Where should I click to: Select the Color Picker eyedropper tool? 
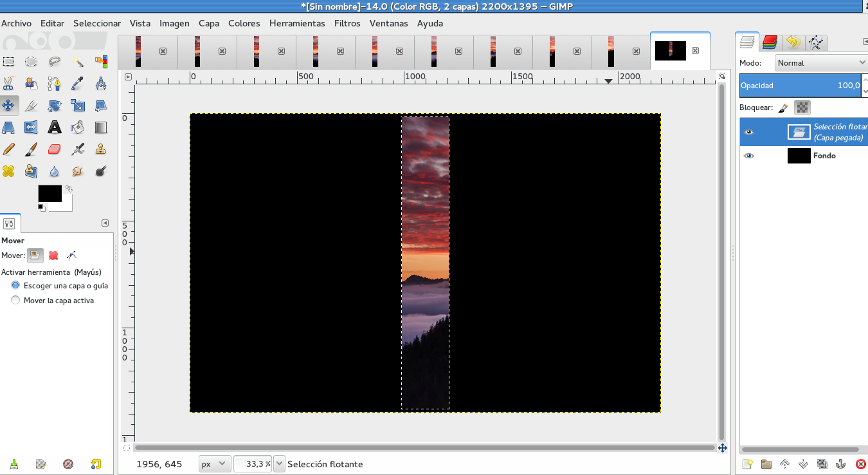(x=78, y=84)
